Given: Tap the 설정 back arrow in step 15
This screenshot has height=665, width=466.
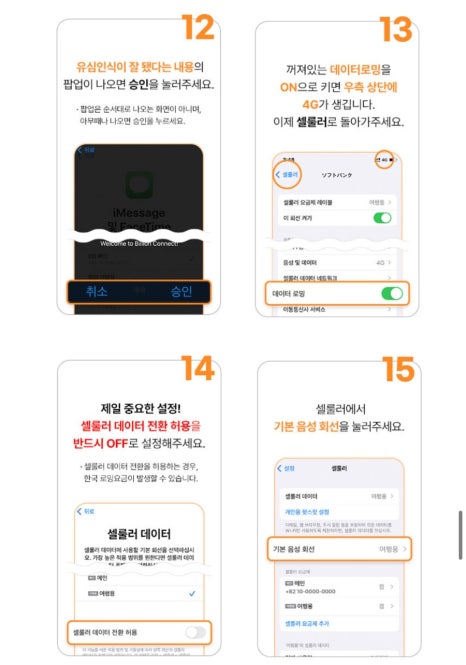Looking at the screenshot, I should 285,468.
